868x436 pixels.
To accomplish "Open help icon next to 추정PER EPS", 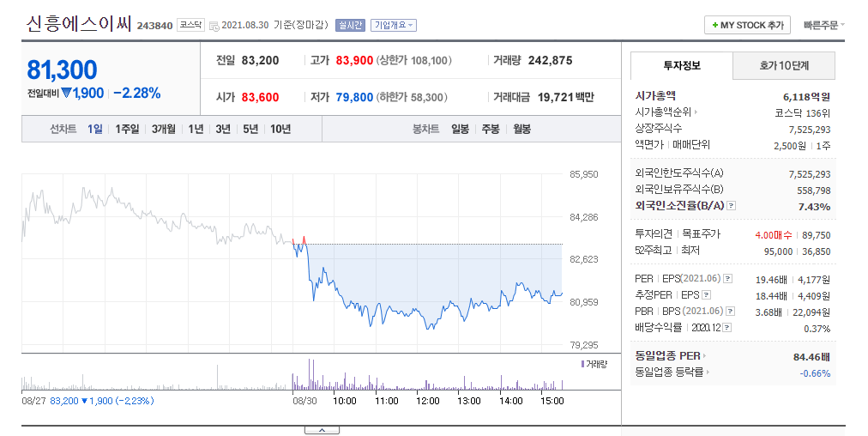I will (x=707, y=294).
